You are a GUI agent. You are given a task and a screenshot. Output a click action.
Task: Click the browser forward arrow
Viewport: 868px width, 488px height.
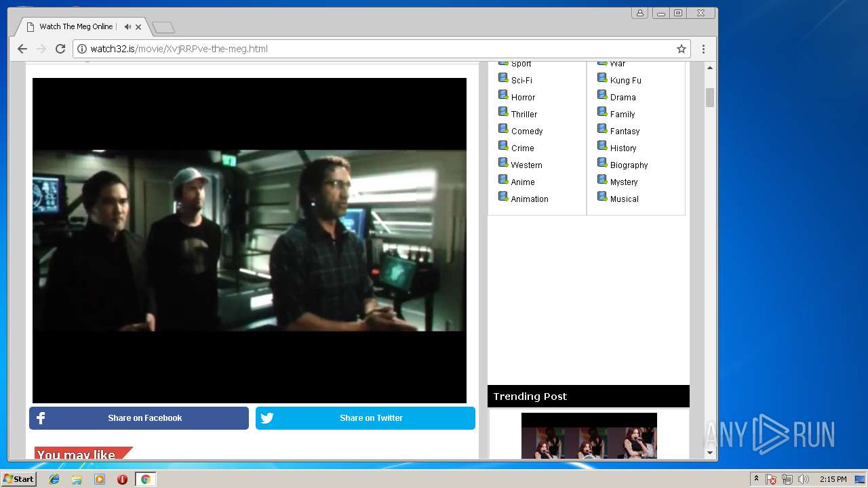pos(41,49)
